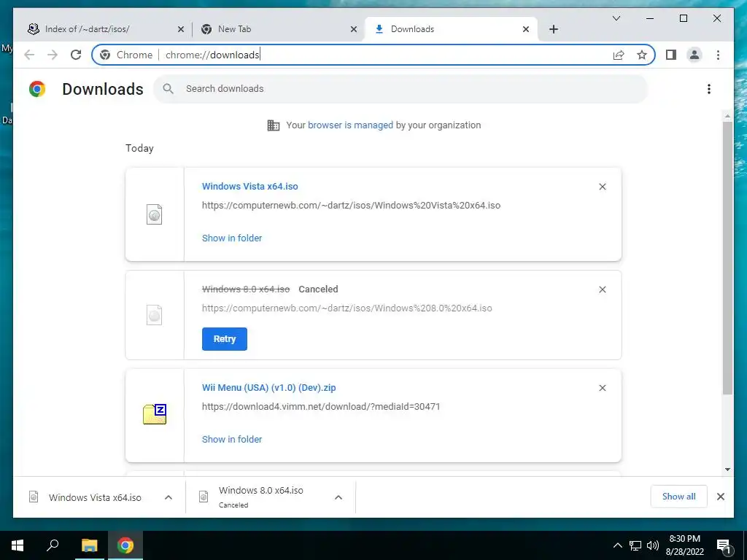Image resolution: width=747 pixels, height=560 pixels.
Task: Show Windows Vista x64.iso in folder
Action: coord(232,238)
